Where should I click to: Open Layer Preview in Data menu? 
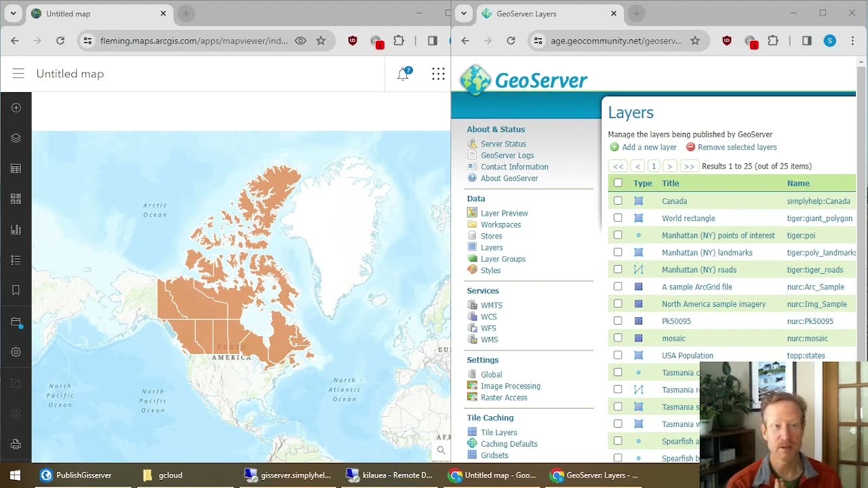(504, 213)
